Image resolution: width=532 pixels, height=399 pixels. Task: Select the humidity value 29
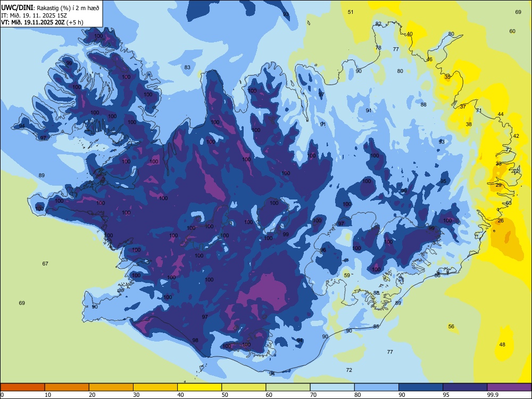click(498, 185)
